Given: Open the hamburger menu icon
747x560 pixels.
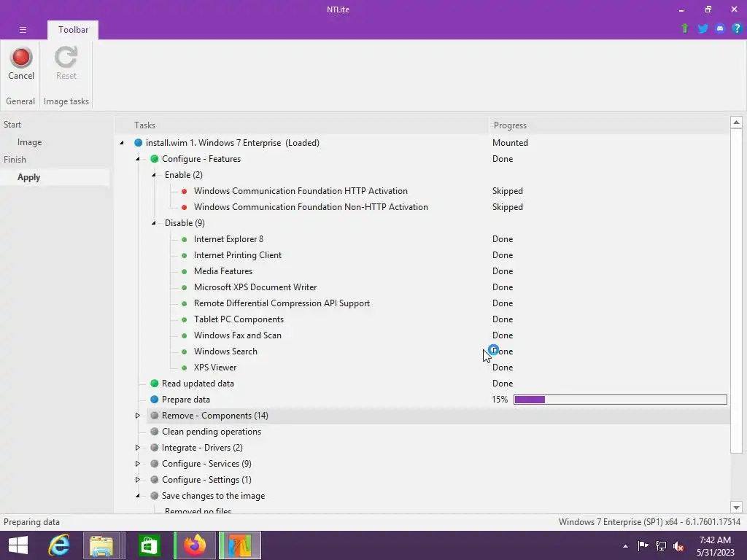Looking at the screenshot, I should coord(23,29).
